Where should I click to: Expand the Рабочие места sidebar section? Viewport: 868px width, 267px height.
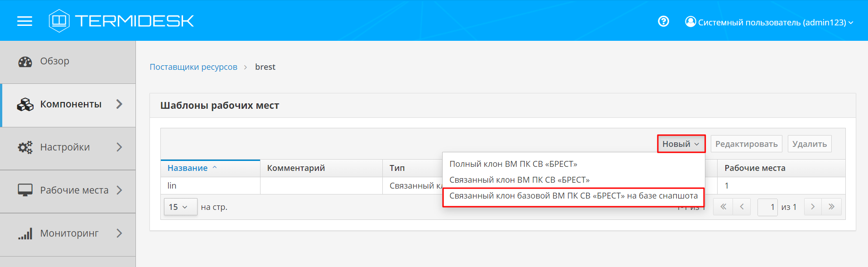(x=119, y=190)
